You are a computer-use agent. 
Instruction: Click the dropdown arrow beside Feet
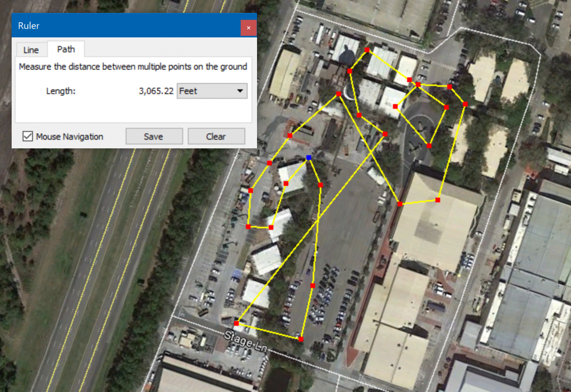click(x=240, y=91)
